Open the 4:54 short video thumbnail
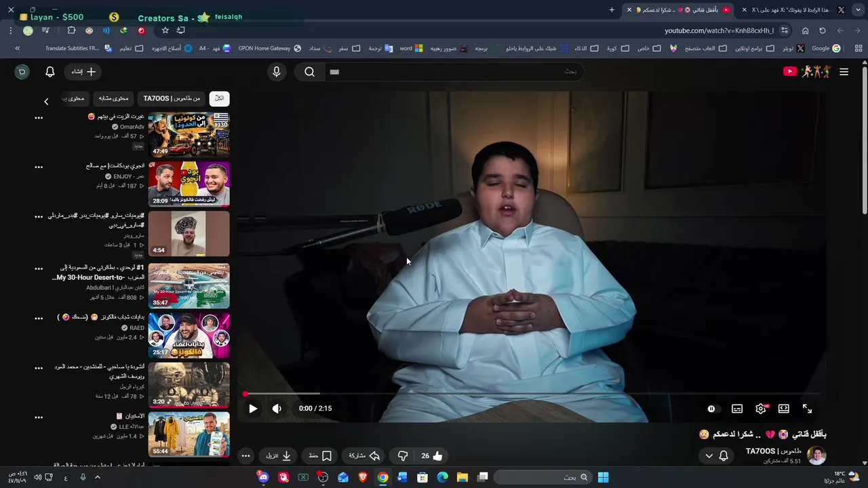This screenshot has height=488, width=868. click(x=189, y=233)
